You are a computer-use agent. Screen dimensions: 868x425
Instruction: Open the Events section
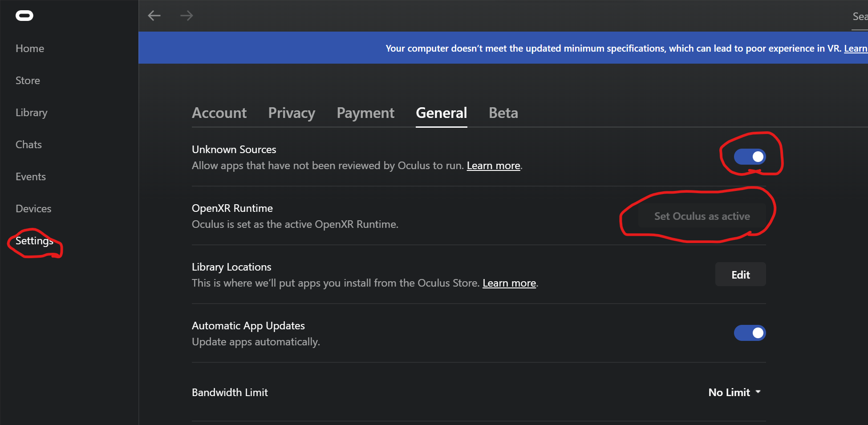click(30, 176)
